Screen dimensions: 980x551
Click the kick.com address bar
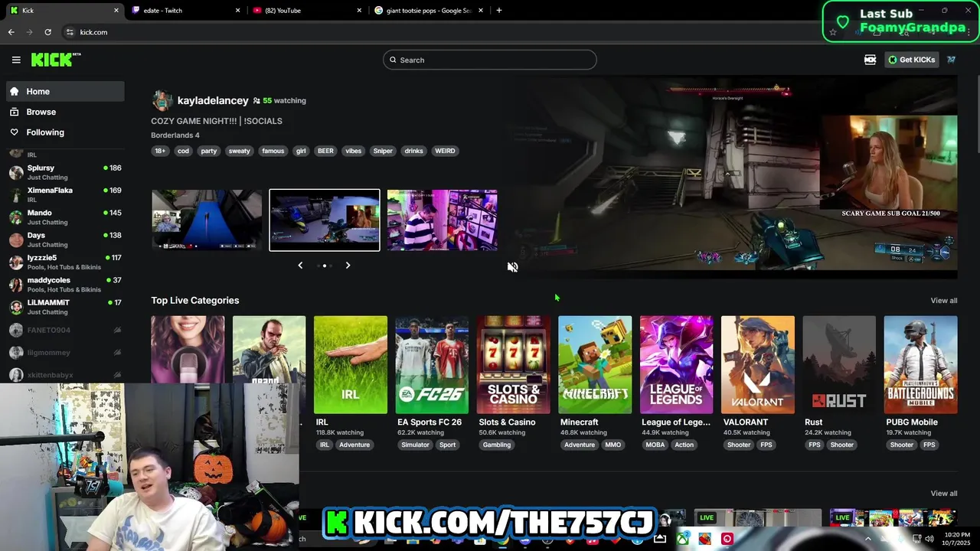[x=444, y=32]
